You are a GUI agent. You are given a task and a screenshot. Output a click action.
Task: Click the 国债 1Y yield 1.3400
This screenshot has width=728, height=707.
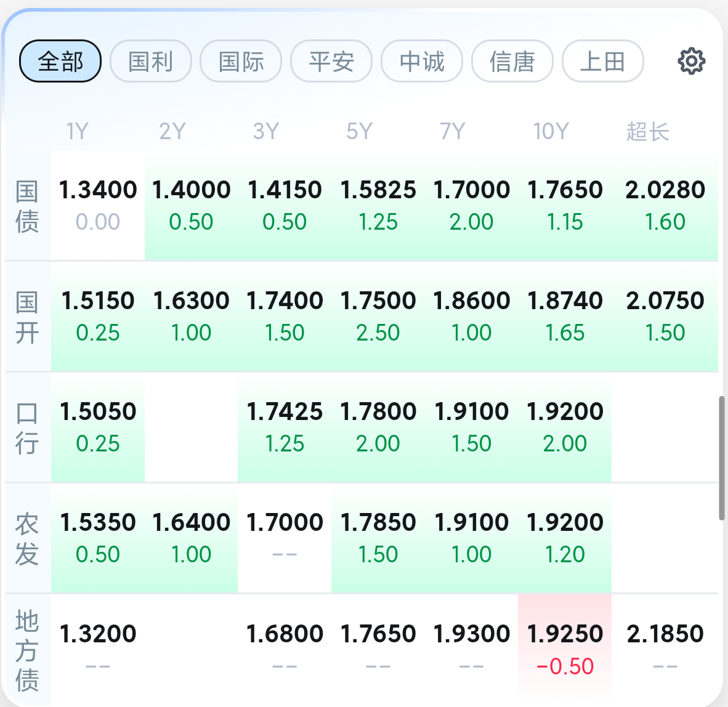98,205
